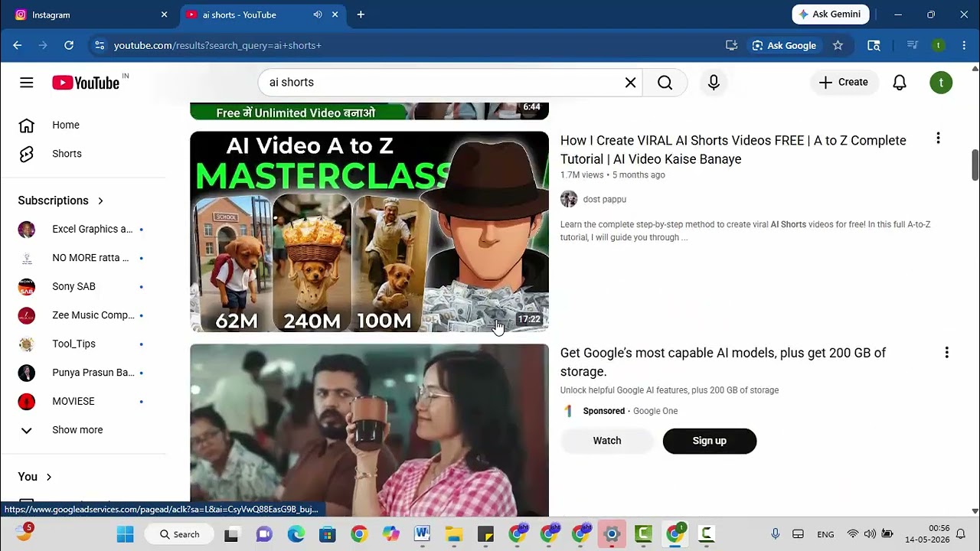
Task: Open the partial Free Unlimited Video thumbnail
Action: coord(369,111)
